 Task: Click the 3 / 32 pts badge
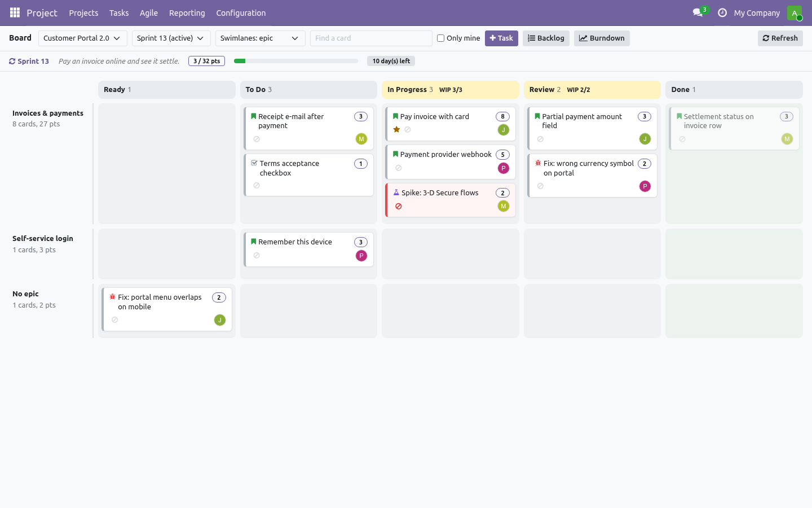pyautogui.click(x=206, y=61)
